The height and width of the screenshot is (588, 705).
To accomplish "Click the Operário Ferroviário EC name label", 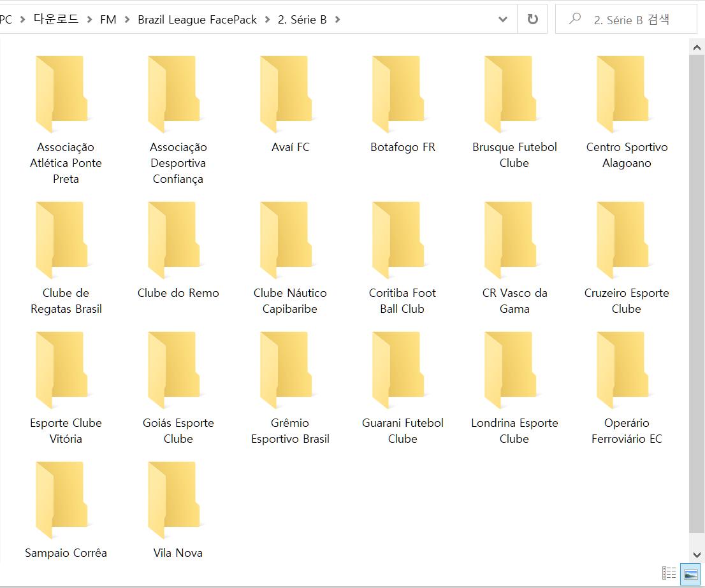I will [x=627, y=431].
